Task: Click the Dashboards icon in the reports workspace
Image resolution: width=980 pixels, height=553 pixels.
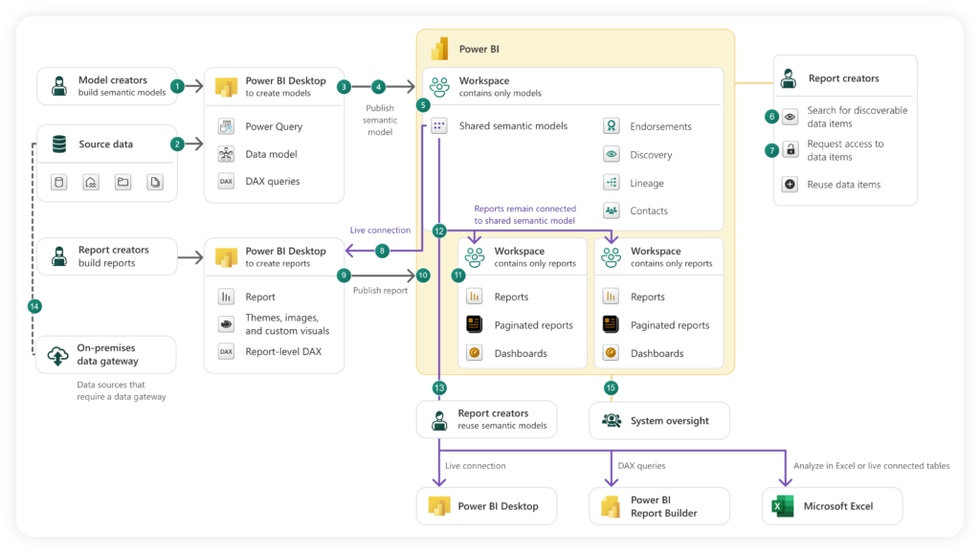Action: 476,353
